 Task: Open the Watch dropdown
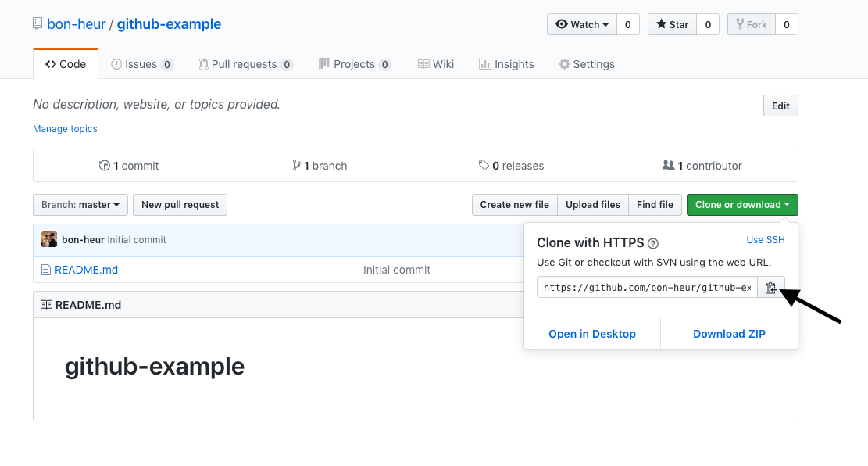click(581, 24)
